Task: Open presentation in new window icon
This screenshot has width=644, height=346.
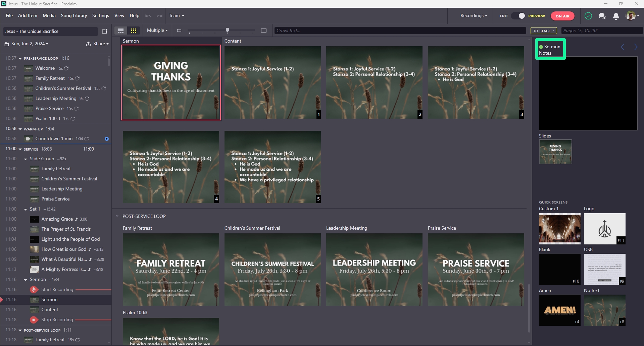Action: [x=105, y=31]
